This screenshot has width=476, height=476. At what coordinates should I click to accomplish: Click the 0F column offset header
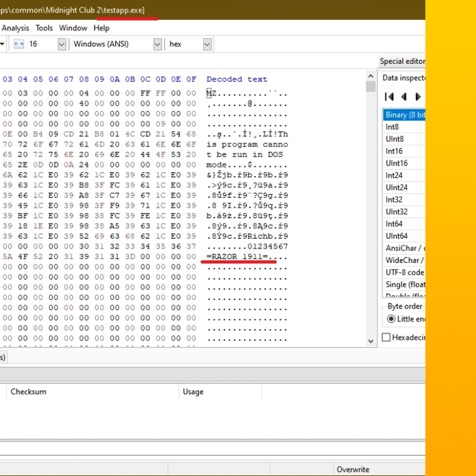(191, 79)
